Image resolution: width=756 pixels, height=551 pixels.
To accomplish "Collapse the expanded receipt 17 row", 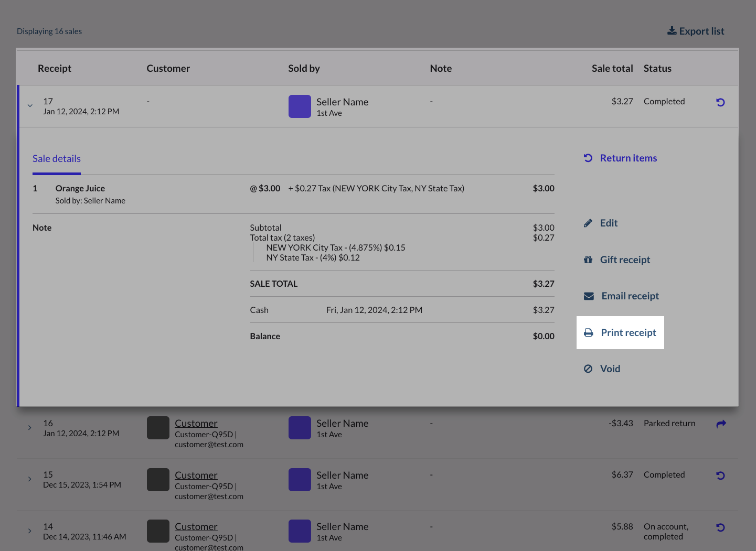I will pos(30,105).
